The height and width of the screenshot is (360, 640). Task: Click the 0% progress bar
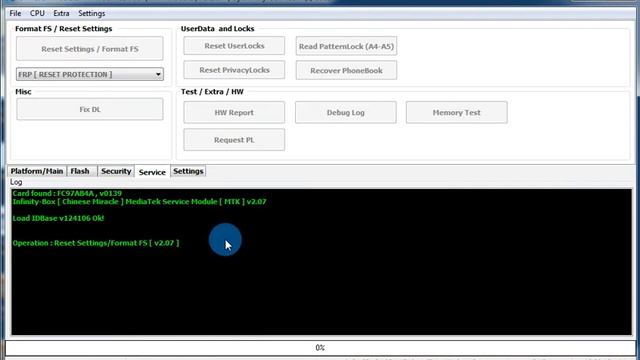[x=320, y=348]
